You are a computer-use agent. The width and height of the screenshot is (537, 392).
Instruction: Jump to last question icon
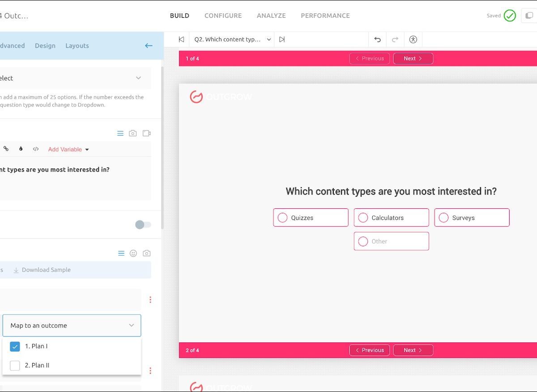[x=282, y=39]
